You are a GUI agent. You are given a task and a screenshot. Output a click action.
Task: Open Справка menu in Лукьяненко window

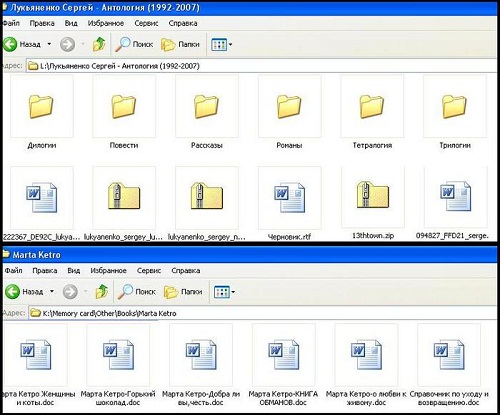click(x=183, y=23)
